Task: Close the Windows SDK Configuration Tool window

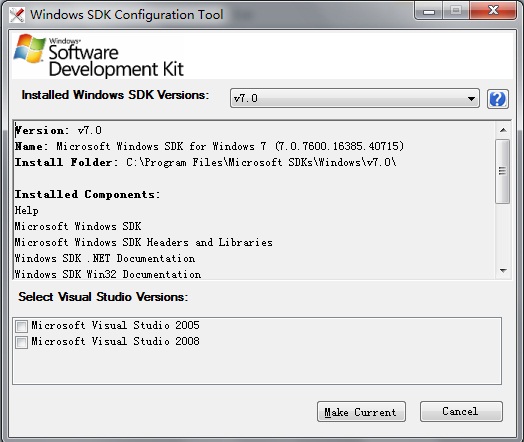Action: click(493, 11)
